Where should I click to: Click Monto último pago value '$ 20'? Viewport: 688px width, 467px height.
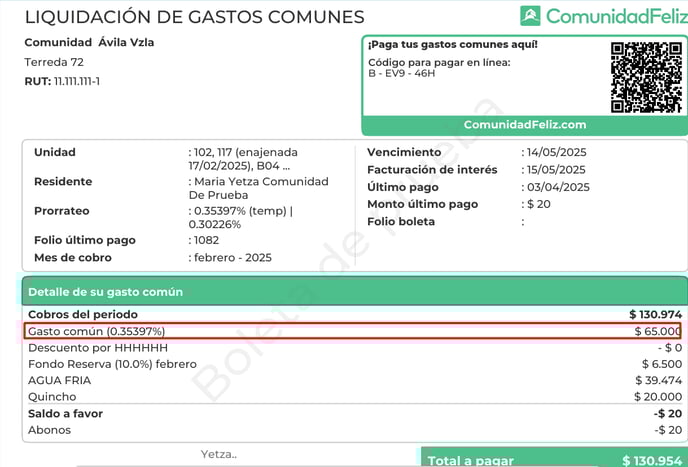538,205
